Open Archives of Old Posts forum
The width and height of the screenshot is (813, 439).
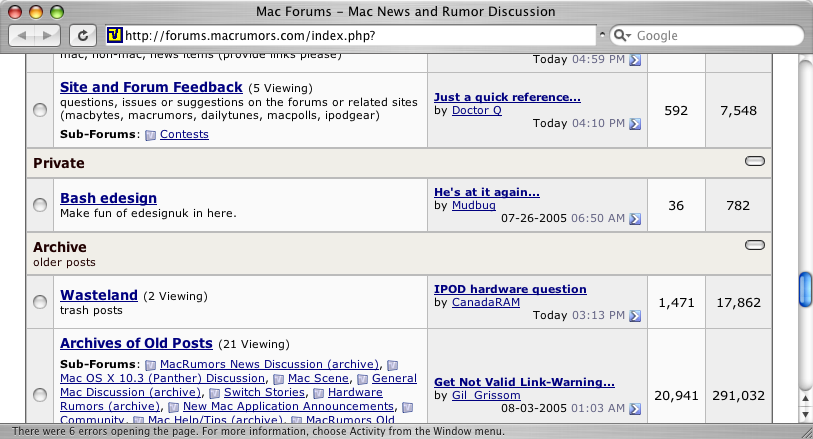pyautogui.click(x=136, y=343)
